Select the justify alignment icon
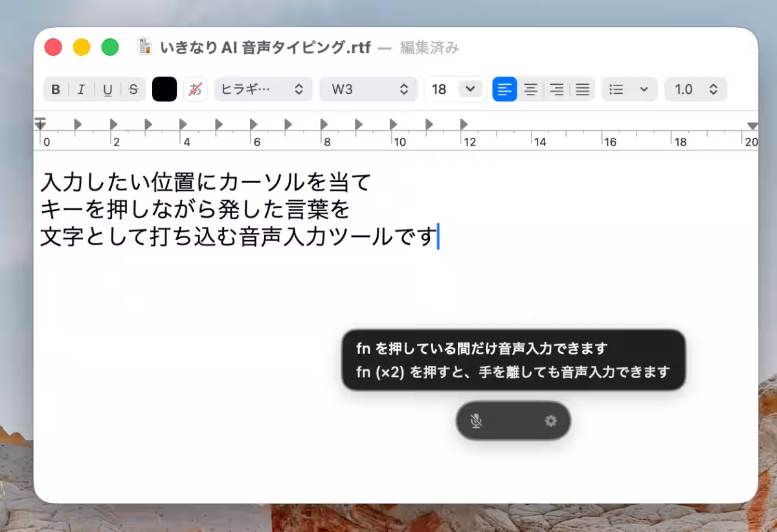 [582, 89]
